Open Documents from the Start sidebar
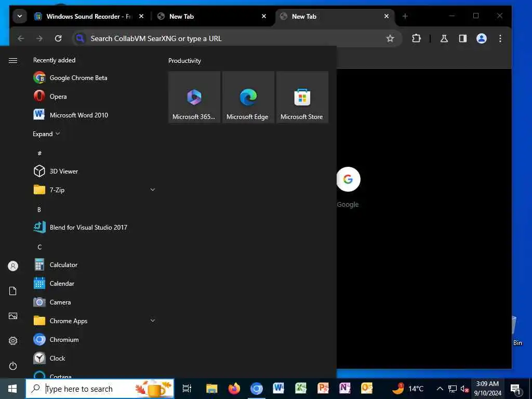Image resolution: width=532 pixels, height=399 pixels. pos(13,291)
